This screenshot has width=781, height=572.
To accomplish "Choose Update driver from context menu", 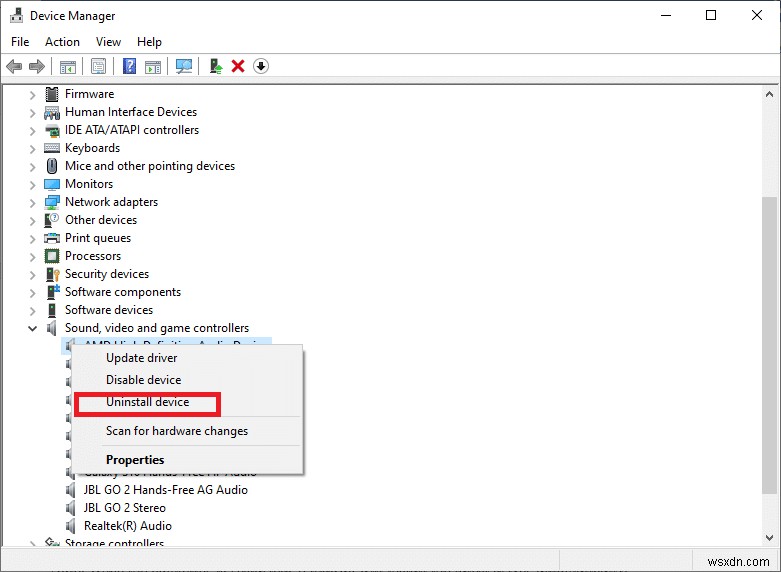I will [187, 358].
